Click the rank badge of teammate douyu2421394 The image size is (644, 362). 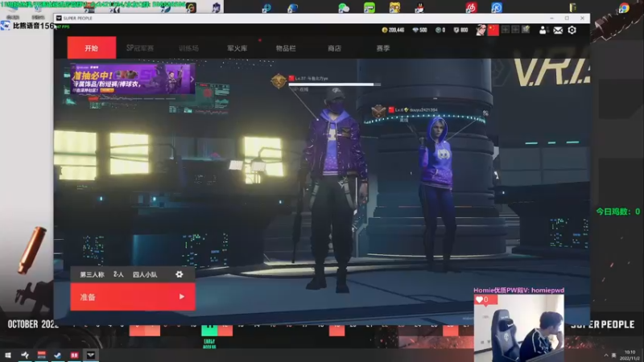pyautogui.click(x=378, y=111)
